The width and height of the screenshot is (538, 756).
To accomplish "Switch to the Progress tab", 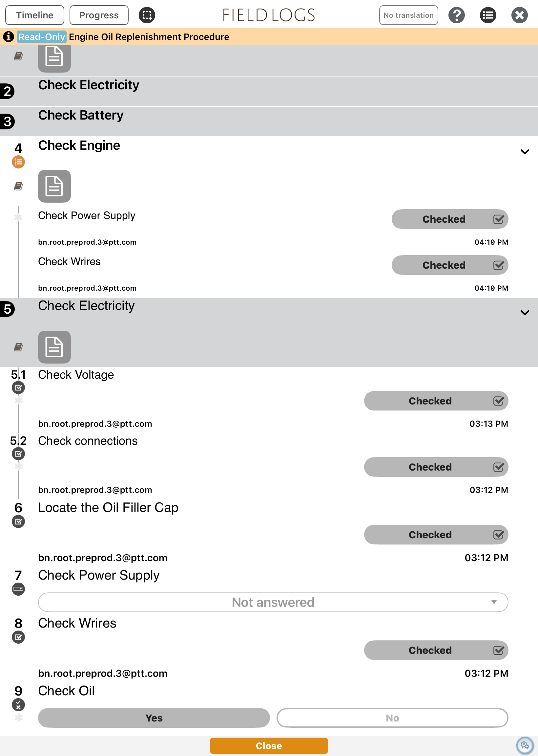I will (x=99, y=15).
